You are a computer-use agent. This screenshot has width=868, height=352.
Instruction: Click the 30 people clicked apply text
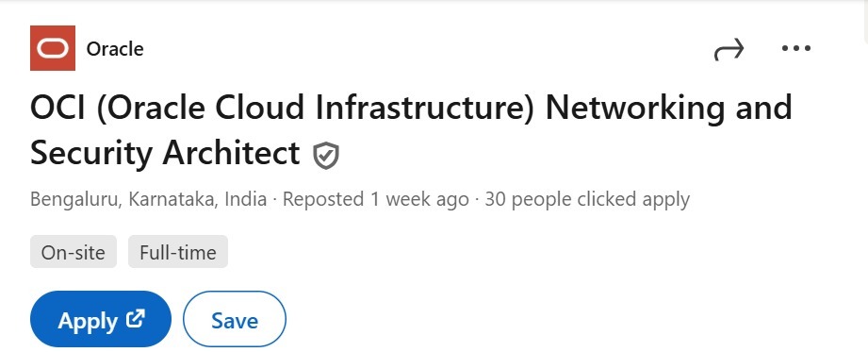(587, 199)
